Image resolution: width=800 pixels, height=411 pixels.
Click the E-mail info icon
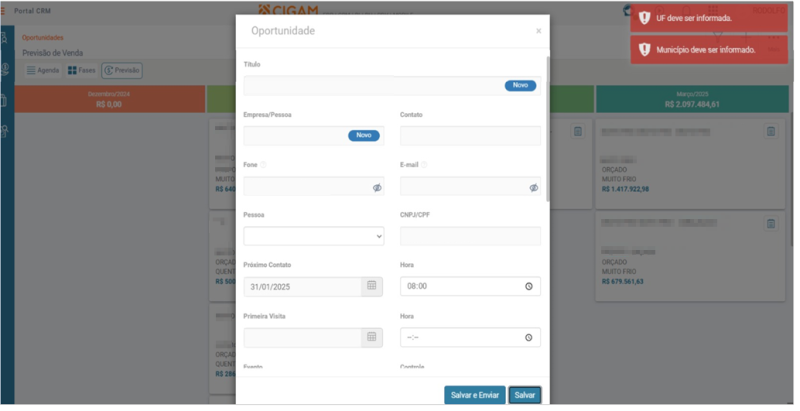pyautogui.click(x=424, y=165)
